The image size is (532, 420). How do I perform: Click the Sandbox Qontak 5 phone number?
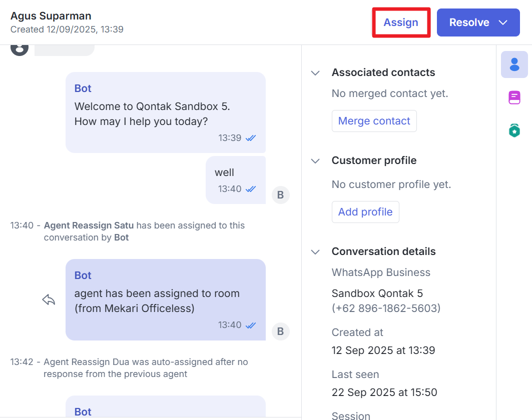click(x=386, y=308)
